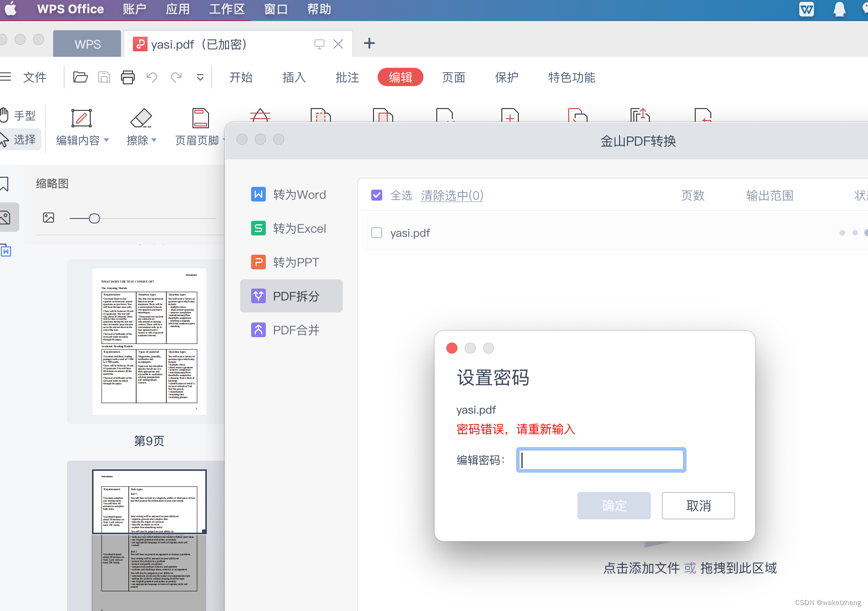Image resolution: width=868 pixels, height=611 pixels.
Task: Open the Apple menu
Action: pos(11,9)
